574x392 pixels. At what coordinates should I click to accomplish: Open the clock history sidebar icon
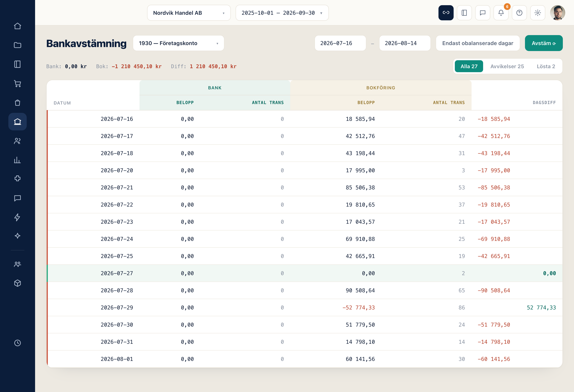[x=18, y=343]
